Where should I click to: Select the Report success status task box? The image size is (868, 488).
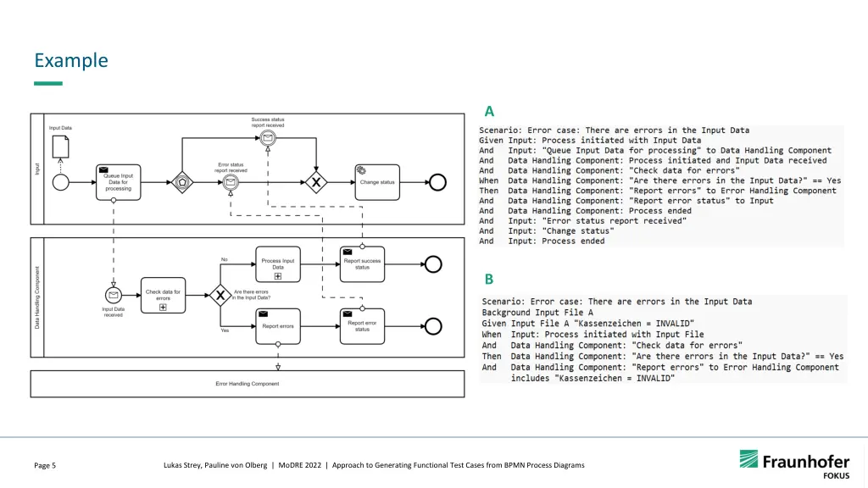coord(362,264)
